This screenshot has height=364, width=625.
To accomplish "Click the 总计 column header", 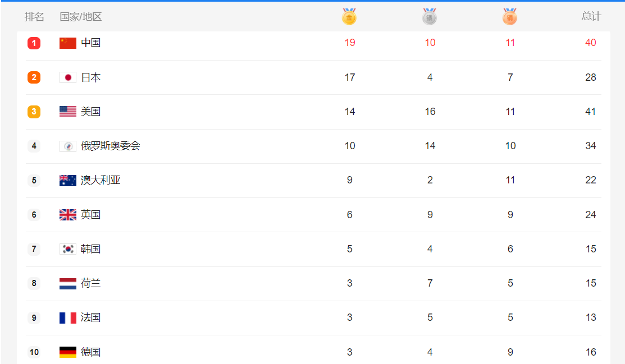I will pyautogui.click(x=591, y=16).
